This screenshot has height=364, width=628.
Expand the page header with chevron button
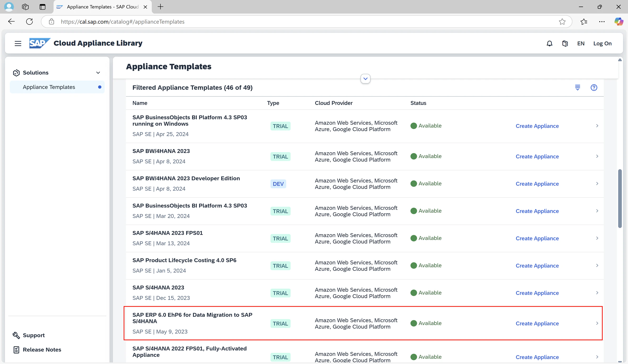(x=365, y=78)
